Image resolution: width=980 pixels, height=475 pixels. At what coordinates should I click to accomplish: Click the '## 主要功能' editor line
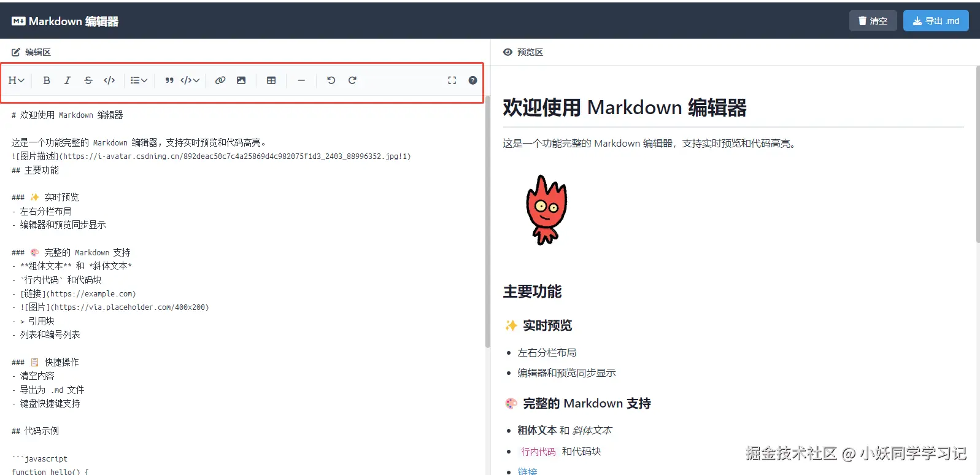(x=35, y=170)
